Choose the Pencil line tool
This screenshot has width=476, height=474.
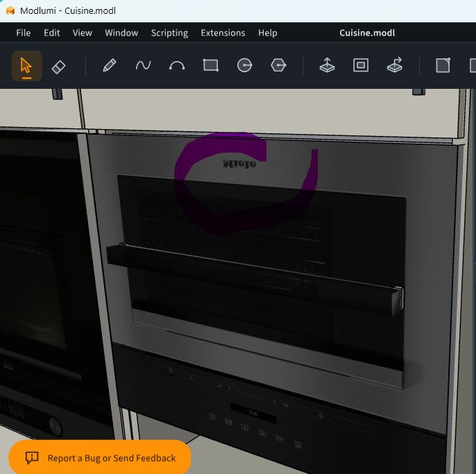(110, 65)
